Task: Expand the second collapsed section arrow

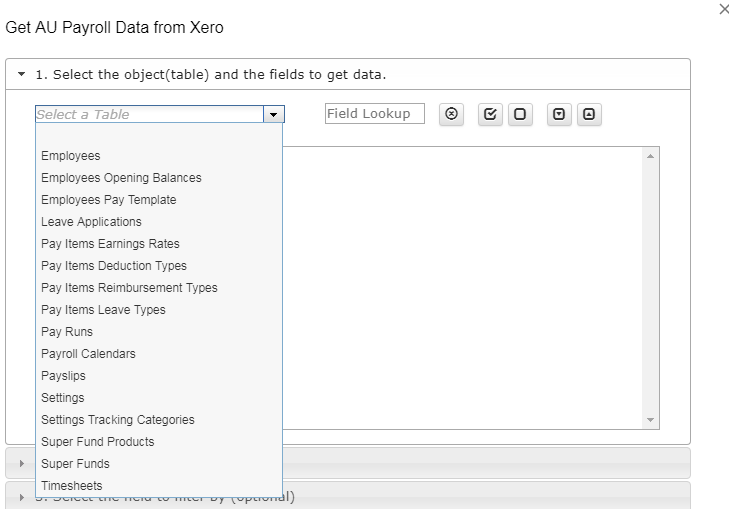Action: [x=22, y=463]
